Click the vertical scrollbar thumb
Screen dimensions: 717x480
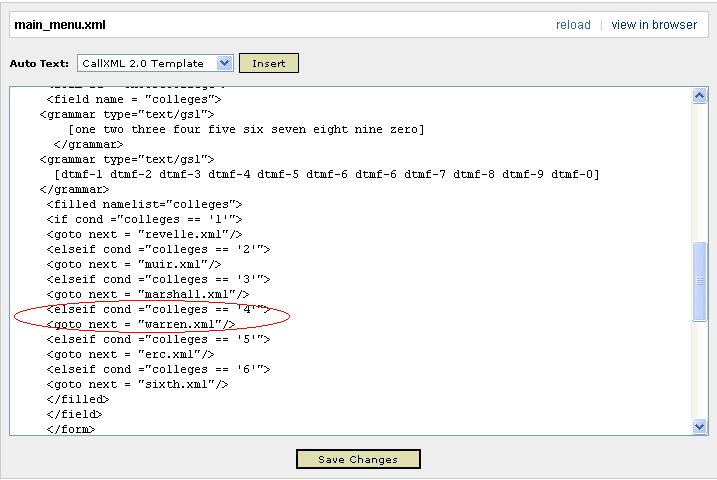699,281
